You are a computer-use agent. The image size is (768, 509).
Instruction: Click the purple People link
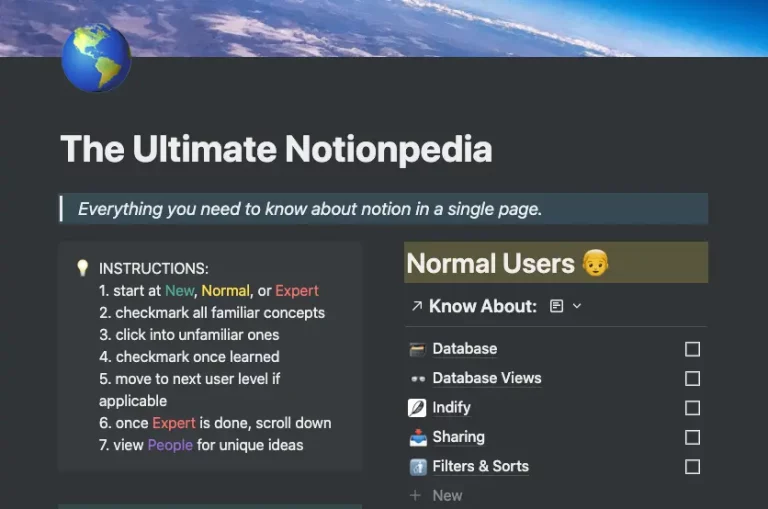[170, 445]
